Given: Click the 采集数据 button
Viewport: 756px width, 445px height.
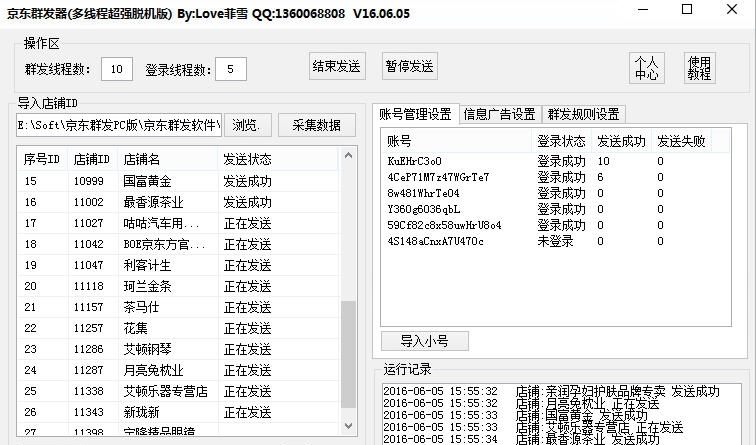Looking at the screenshot, I should (x=316, y=125).
